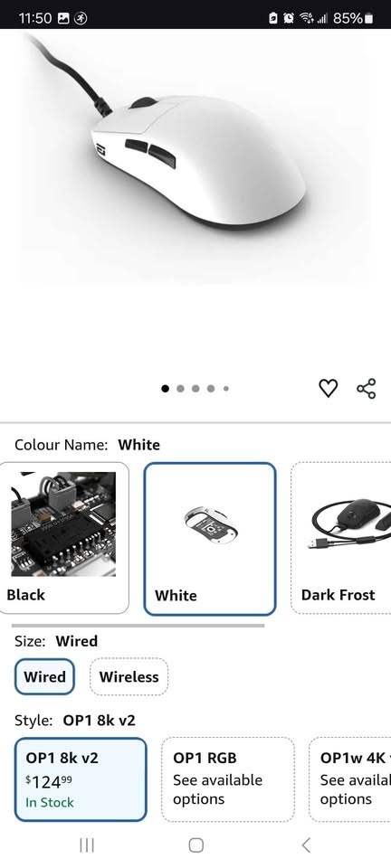Viewport: 391px width, 868px height.
Task: Select the Black colour swatch
Action: coord(64,538)
